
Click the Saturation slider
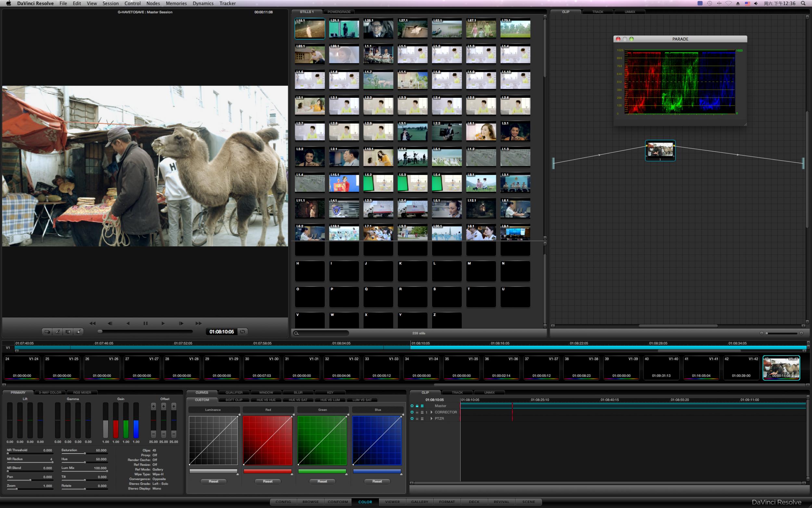(84, 454)
